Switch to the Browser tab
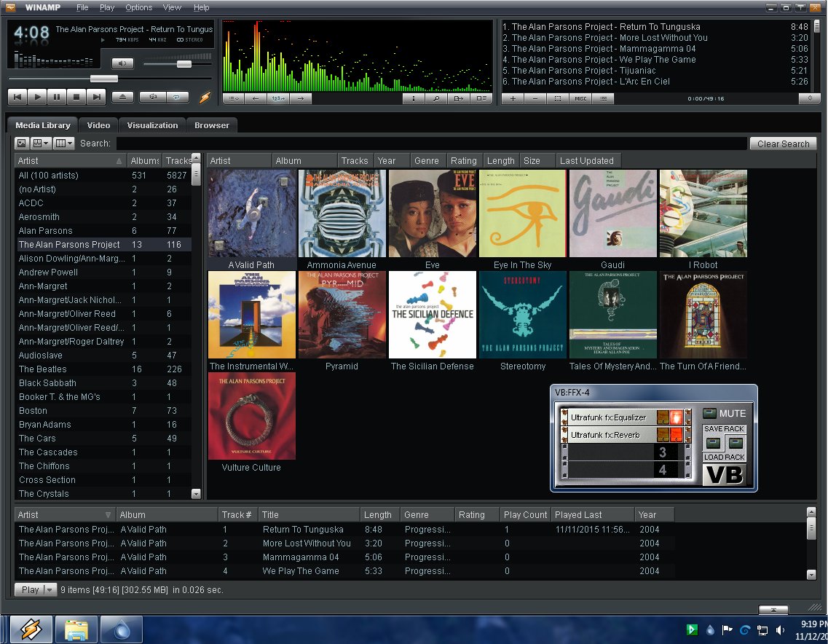This screenshot has width=828, height=644. pyautogui.click(x=212, y=125)
